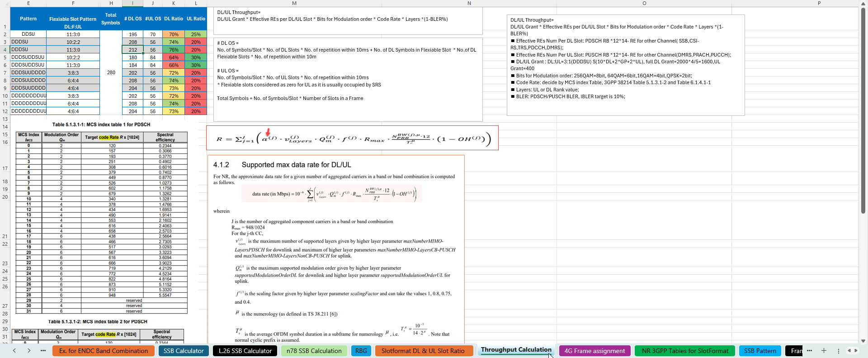Click horizontal scroll right arrow
Viewport: 868px width, 358px height.
856,351
